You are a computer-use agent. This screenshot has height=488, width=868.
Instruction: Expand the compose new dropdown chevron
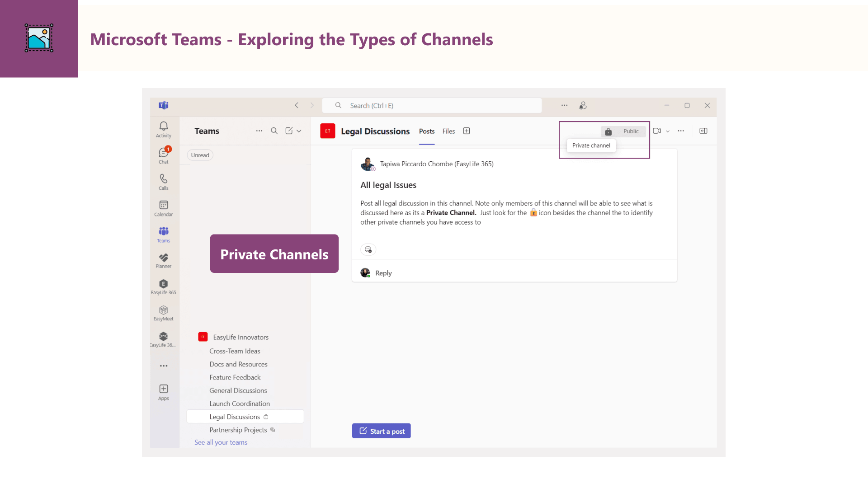299,131
